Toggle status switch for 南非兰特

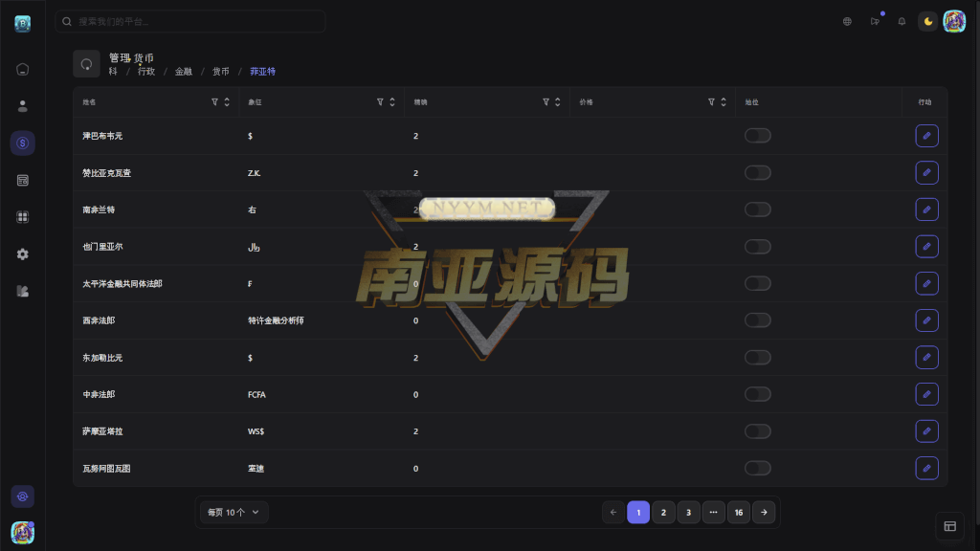[757, 209]
